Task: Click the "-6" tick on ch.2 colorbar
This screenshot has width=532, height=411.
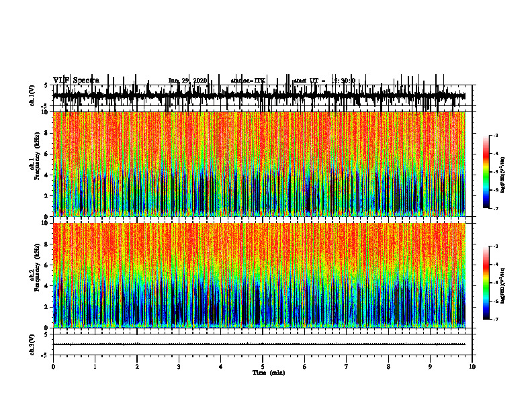Action: pyautogui.click(x=496, y=301)
